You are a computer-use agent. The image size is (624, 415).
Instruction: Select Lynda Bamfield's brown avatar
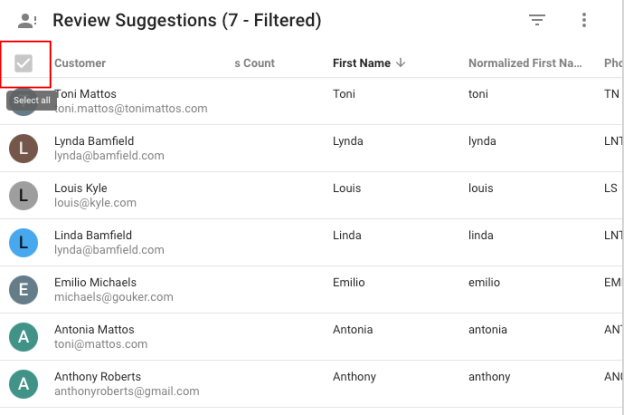[x=23, y=148]
